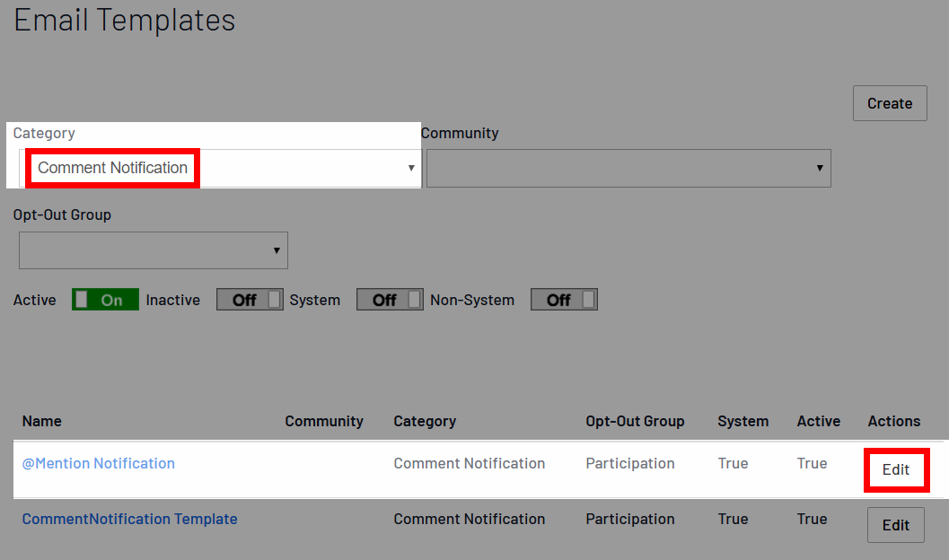Click the Actions column header
The image size is (949, 560).
pyautogui.click(x=894, y=421)
